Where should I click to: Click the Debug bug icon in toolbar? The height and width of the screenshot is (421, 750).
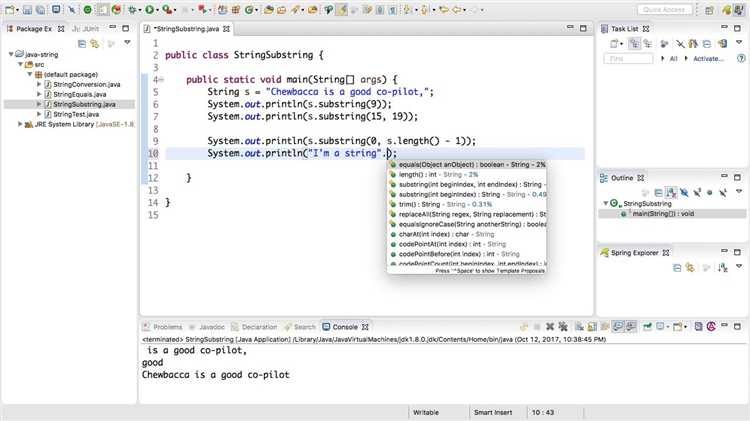click(x=132, y=10)
